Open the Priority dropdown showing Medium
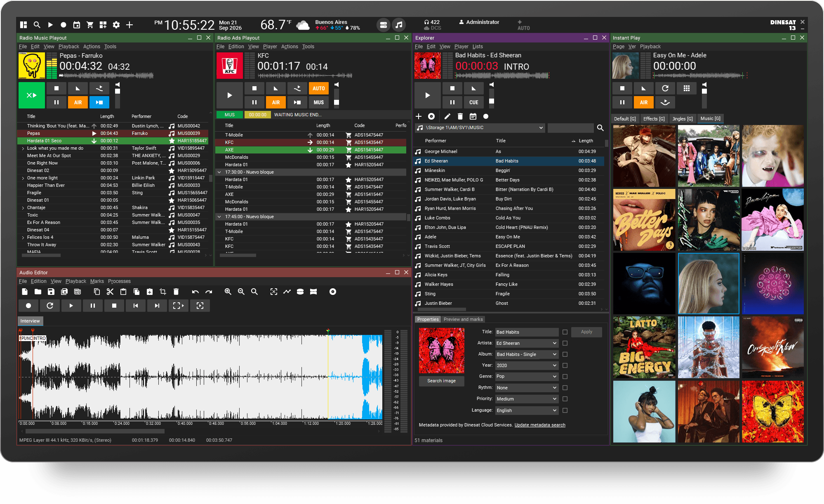Image resolution: width=824 pixels, height=504 pixels. pos(527,399)
